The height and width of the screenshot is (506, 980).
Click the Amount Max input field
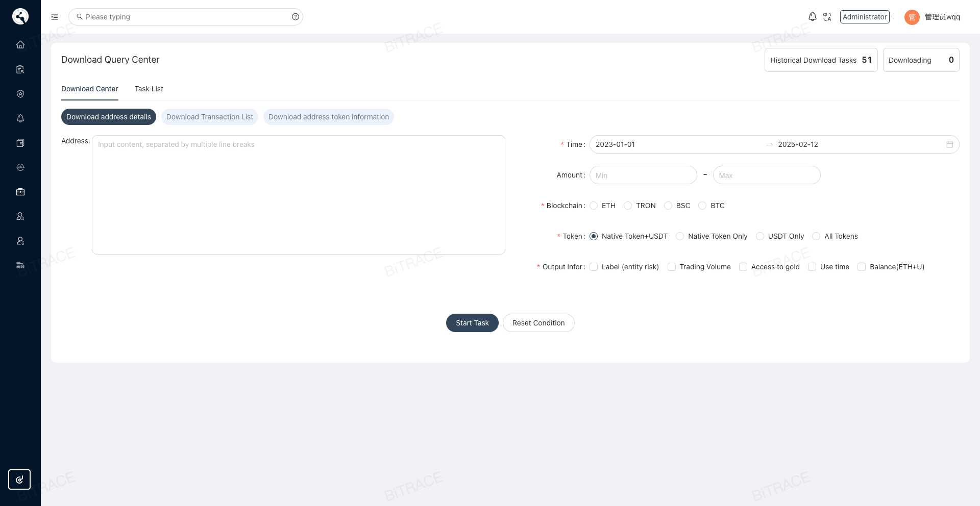(x=767, y=175)
